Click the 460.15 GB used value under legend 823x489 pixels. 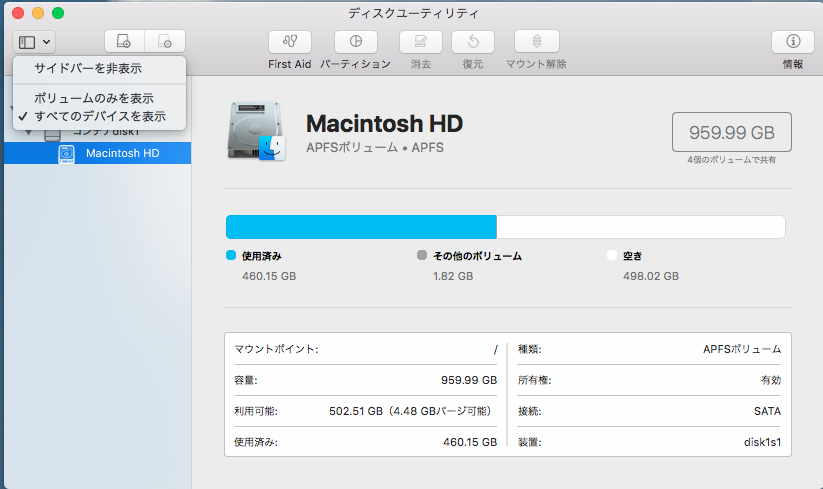point(269,276)
